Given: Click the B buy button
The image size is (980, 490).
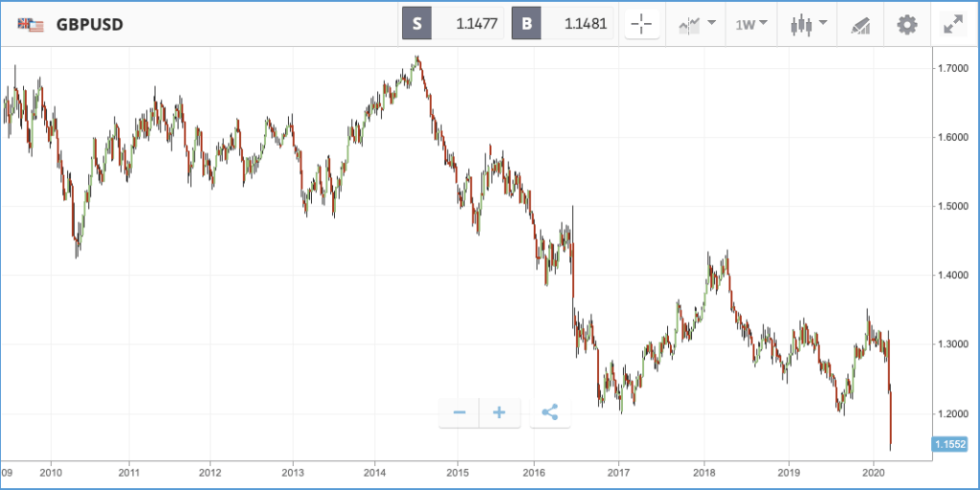Looking at the screenshot, I should [527, 24].
